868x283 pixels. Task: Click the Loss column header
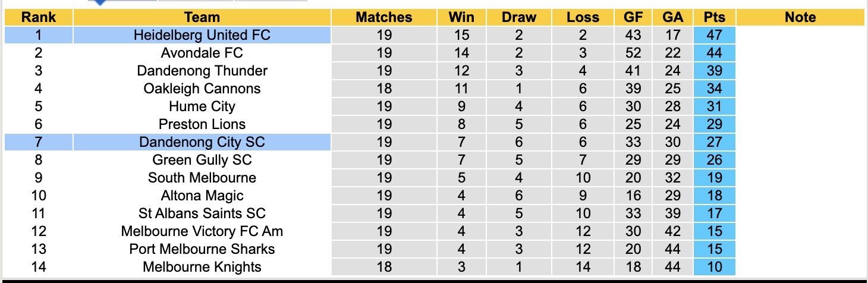coord(583,17)
